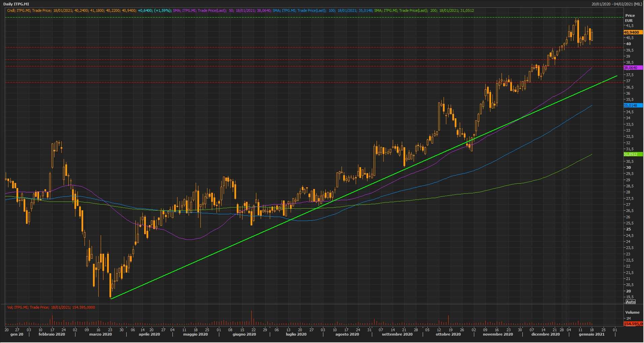Click ottobre 2020 on the time axis
The image size is (644, 343).
point(448,335)
